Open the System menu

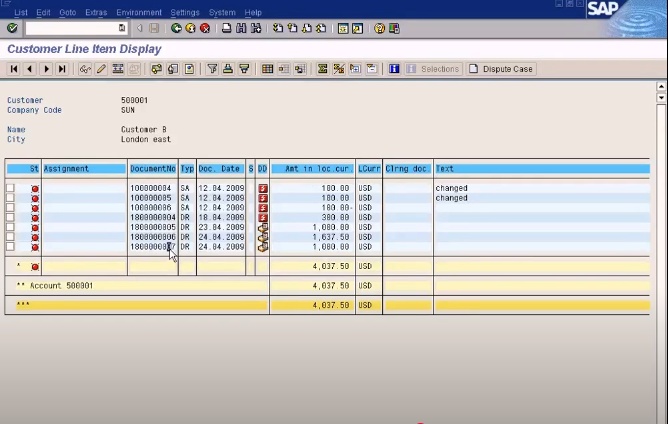pyautogui.click(x=222, y=13)
